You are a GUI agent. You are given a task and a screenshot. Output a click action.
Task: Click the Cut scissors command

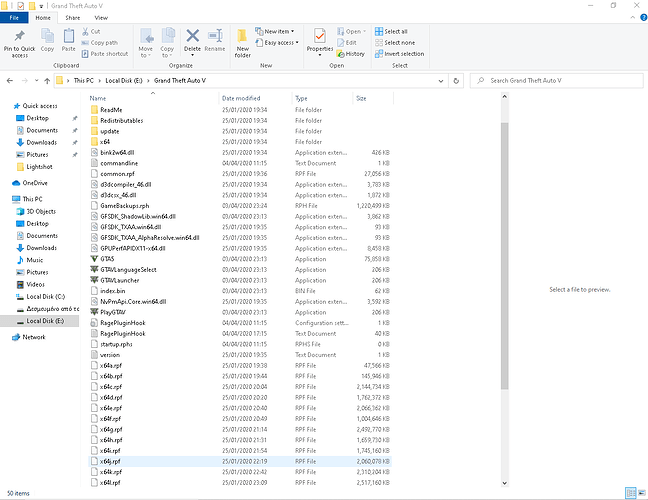click(91, 31)
